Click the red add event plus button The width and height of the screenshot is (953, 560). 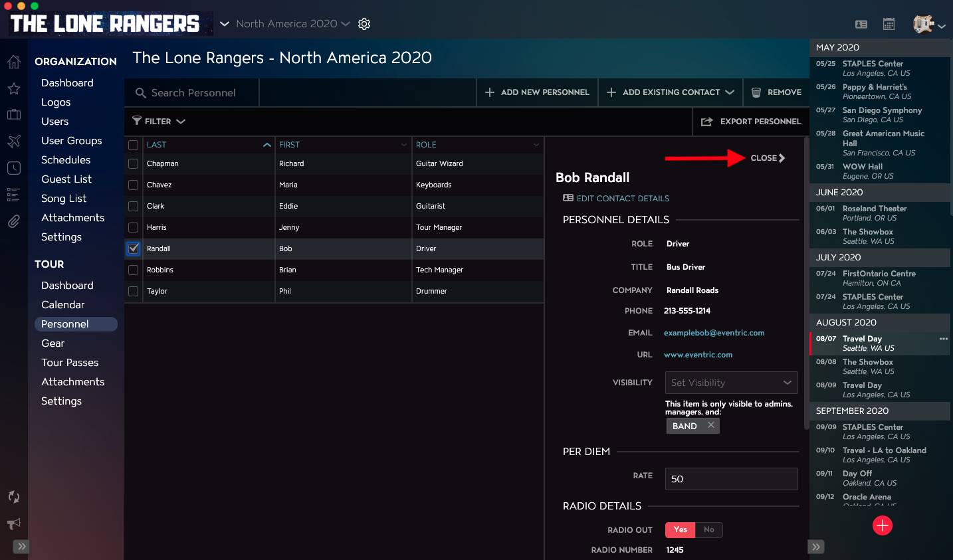(883, 525)
